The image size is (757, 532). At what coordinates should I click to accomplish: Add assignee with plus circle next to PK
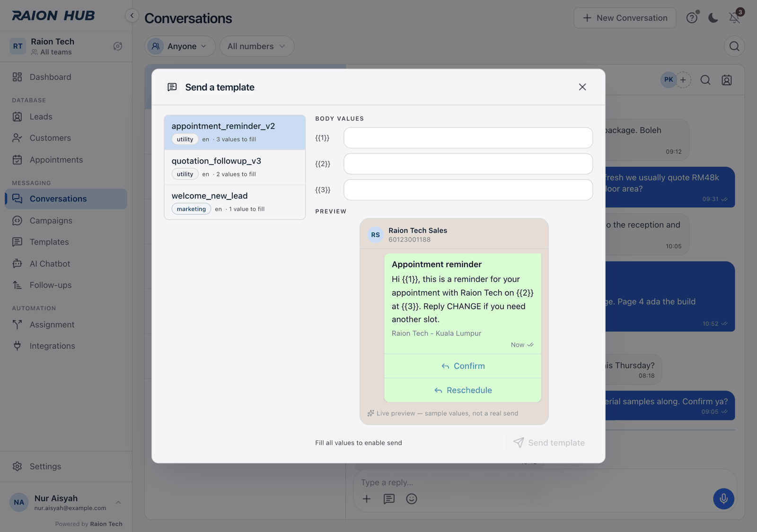pos(683,80)
